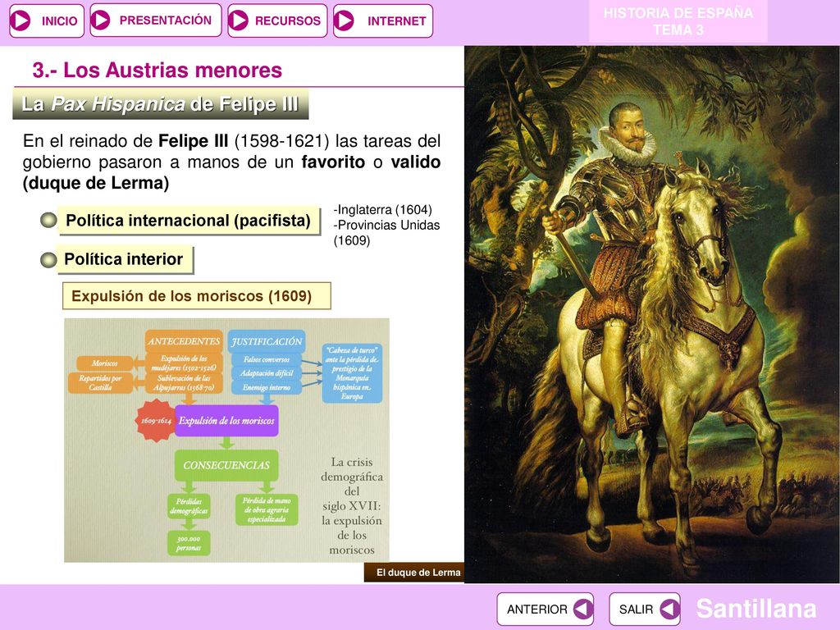840x630 pixels.
Task: Go back with ANTERIOR button
Action: click(x=545, y=609)
